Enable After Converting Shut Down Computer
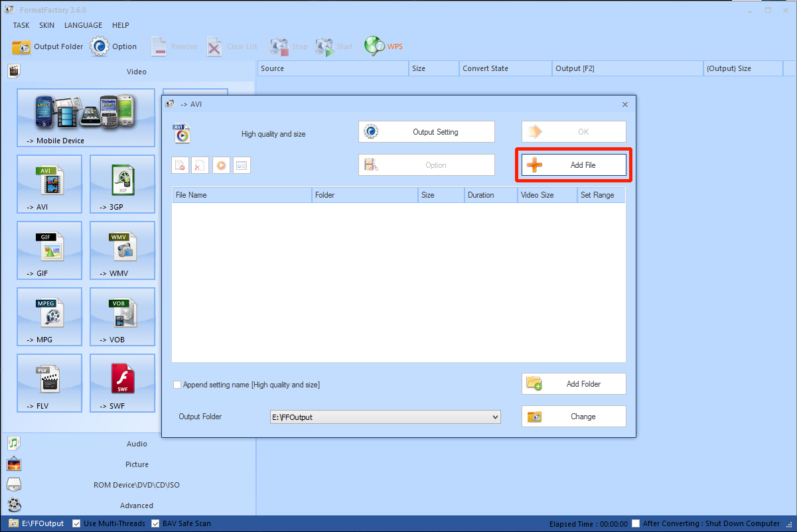797x532 pixels. (x=636, y=523)
